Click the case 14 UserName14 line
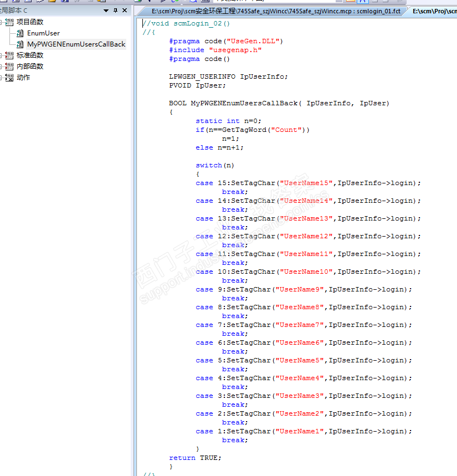This screenshot has height=476, width=457. [309, 201]
